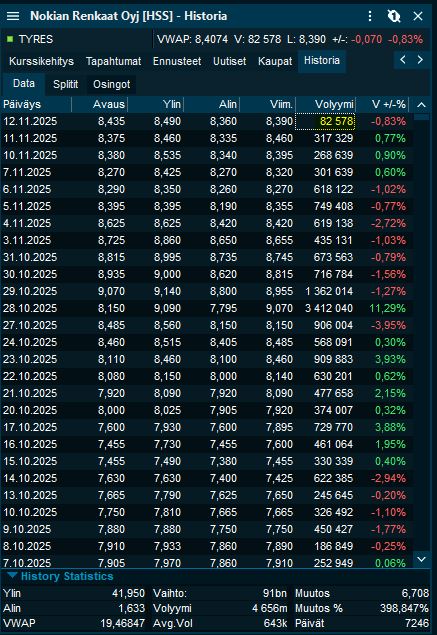Click the -2,94% change on 14.10.2025

(x=388, y=479)
